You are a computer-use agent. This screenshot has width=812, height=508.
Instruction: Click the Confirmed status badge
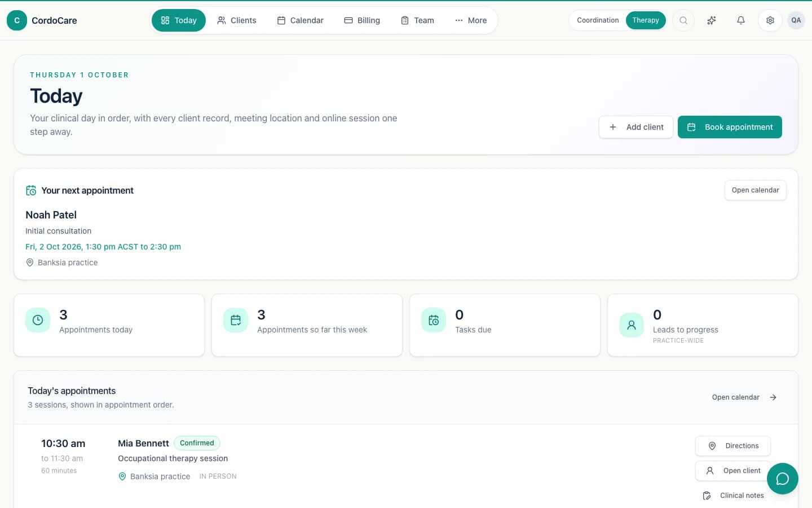[x=197, y=443]
